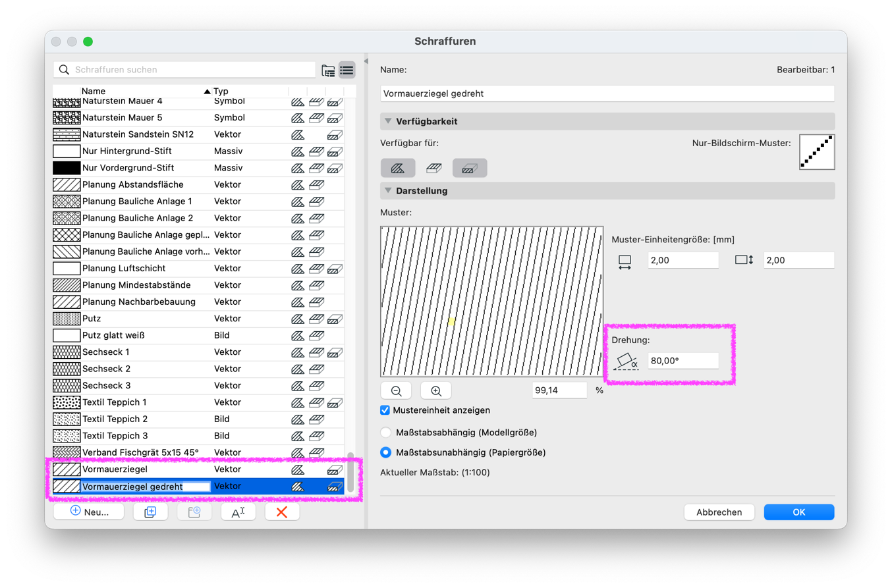The image size is (892, 588).
Task: Confirm with the OK button
Action: point(799,512)
